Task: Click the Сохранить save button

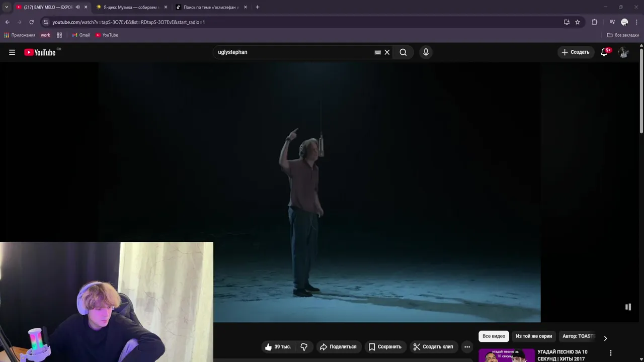Action: pos(385,347)
